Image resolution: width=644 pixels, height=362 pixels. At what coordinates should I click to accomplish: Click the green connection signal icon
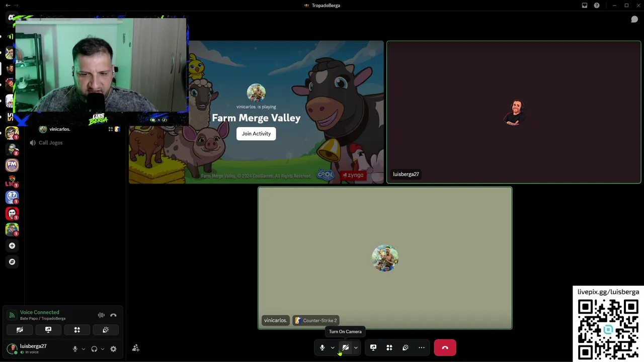tap(11, 315)
